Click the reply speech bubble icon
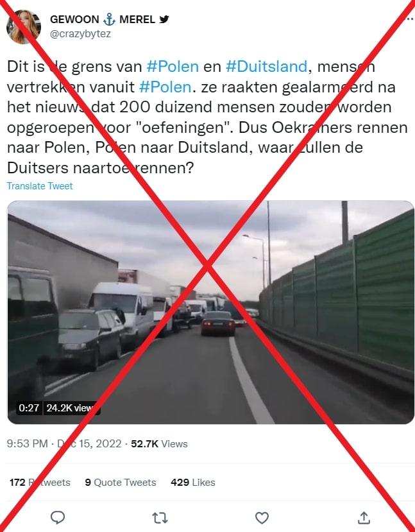The height and width of the screenshot is (532, 415). point(58,518)
